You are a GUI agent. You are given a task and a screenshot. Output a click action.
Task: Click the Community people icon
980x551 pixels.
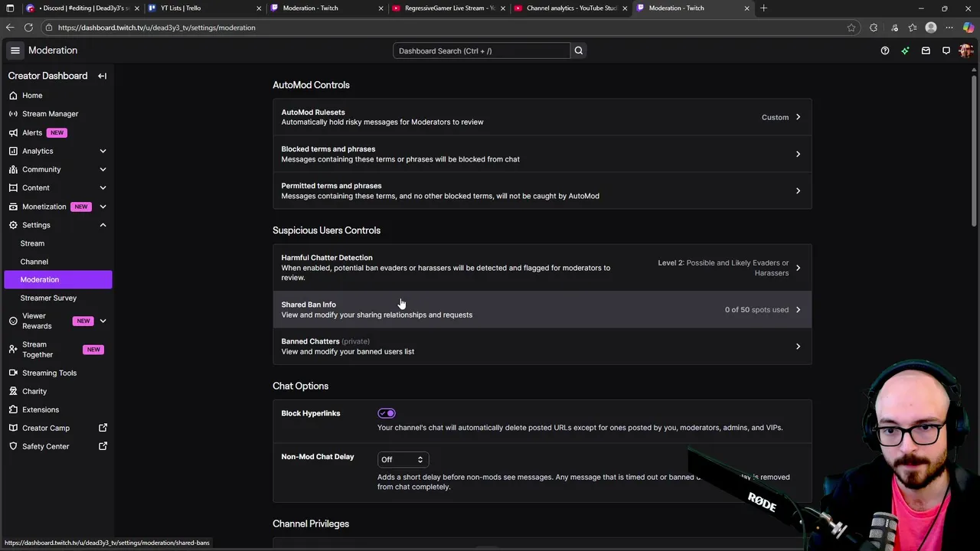[13, 169]
